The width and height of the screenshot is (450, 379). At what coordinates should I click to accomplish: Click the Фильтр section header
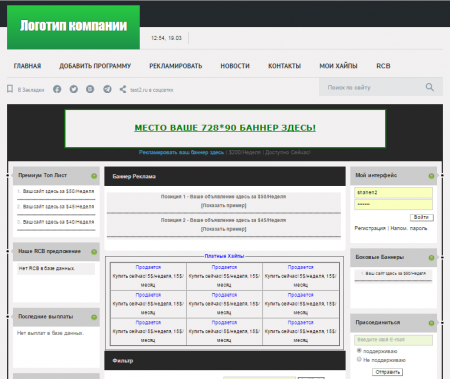(x=225, y=361)
